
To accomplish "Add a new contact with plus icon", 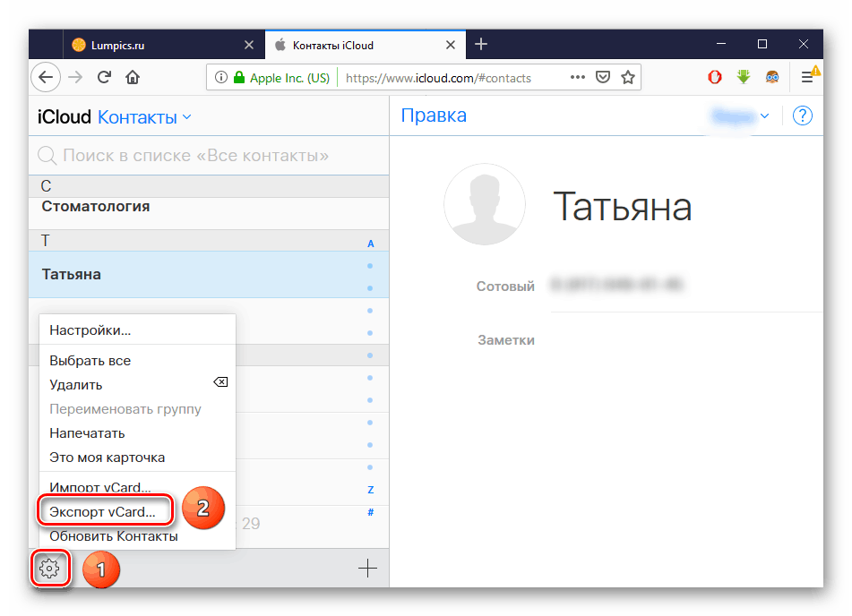I will (368, 569).
